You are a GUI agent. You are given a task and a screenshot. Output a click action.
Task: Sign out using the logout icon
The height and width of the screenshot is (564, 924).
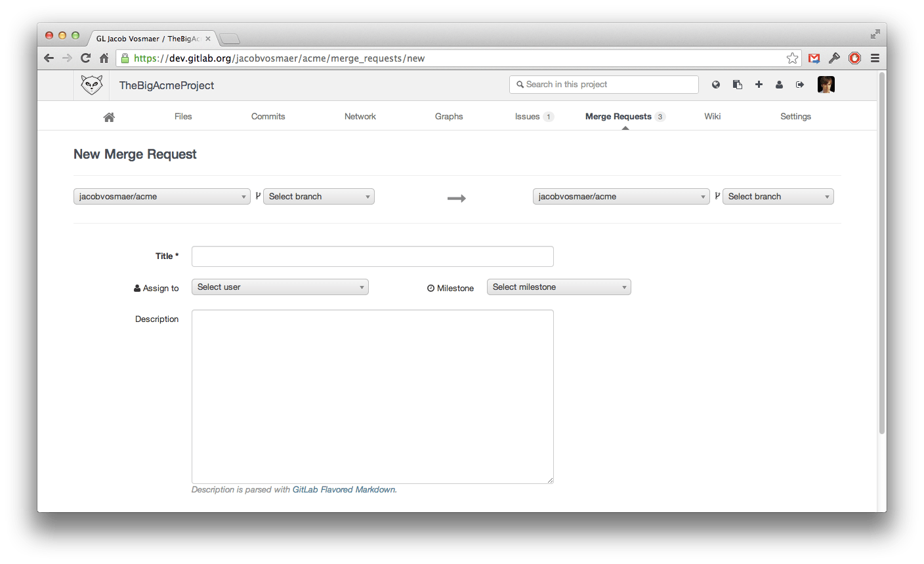800,84
